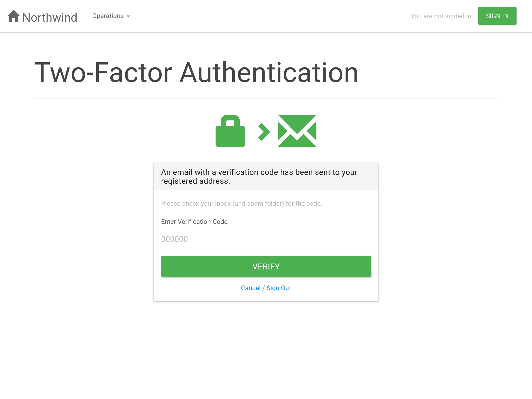Click the divider line below the heading
Screen dimensions: 532x399
click(x=266, y=99)
